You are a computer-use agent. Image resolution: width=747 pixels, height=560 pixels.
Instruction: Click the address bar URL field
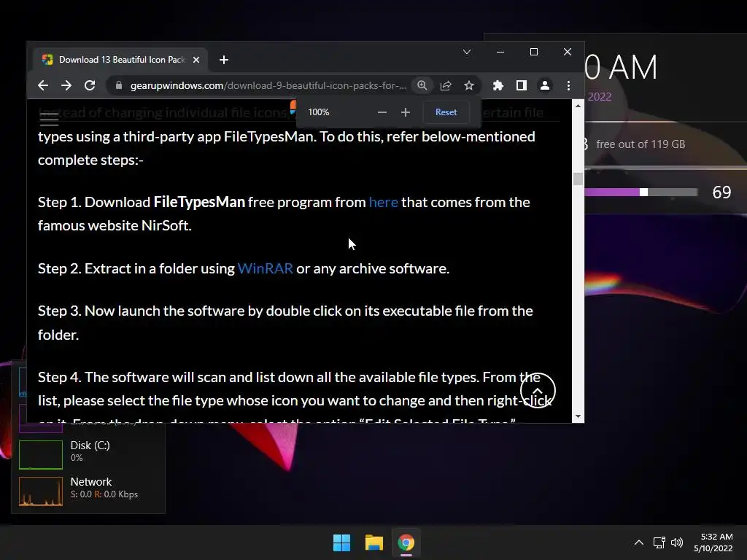268,86
